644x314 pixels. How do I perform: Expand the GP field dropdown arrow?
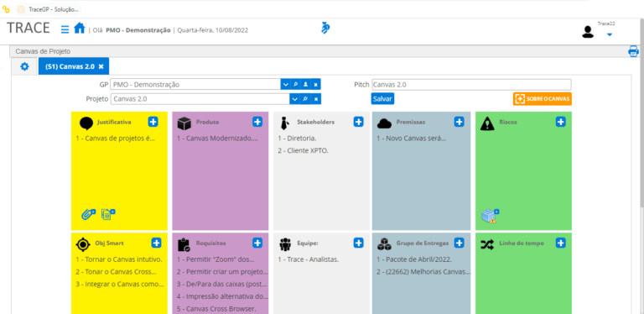[285, 84]
